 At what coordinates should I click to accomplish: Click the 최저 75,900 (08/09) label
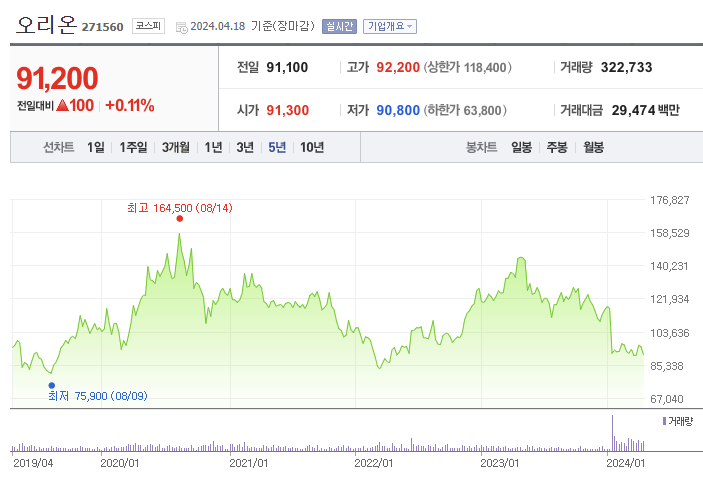pyautogui.click(x=98, y=396)
